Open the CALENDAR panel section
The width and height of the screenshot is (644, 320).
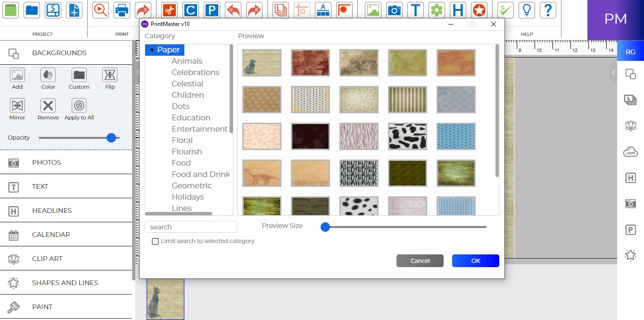pyautogui.click(x=66, y=235)
